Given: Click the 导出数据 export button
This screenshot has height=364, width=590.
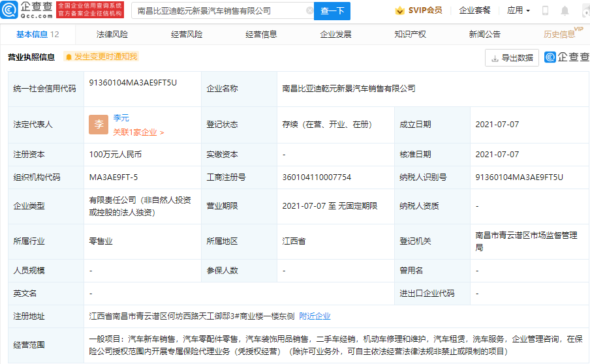Looking at the screenshot, I should pos(512,57).
